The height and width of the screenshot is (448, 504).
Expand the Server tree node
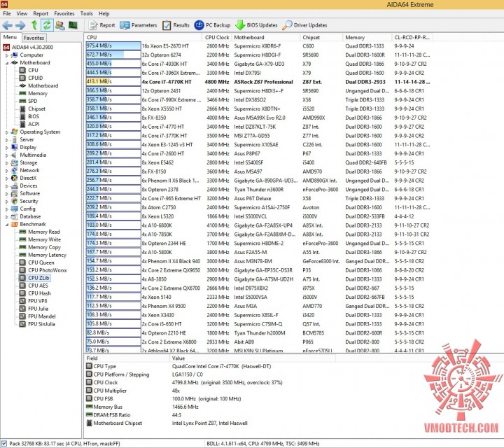pyautogui.click(x=6, y=140)
